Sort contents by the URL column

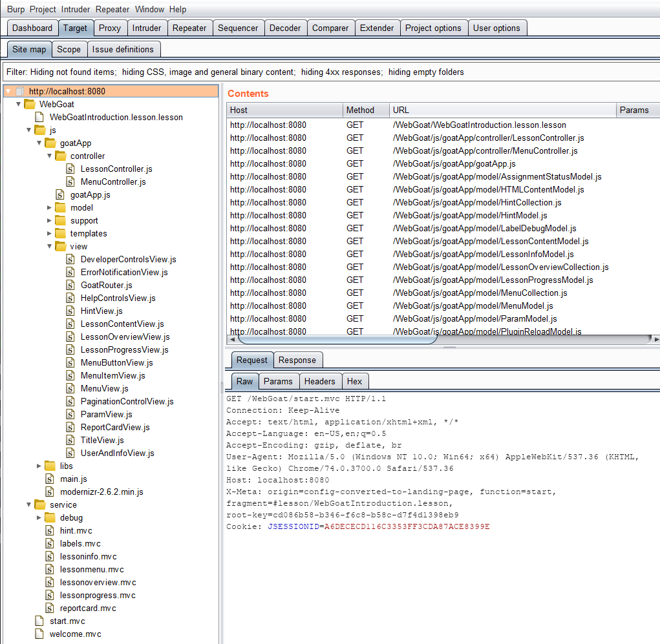pyautogui.click(x=502, y=110)
